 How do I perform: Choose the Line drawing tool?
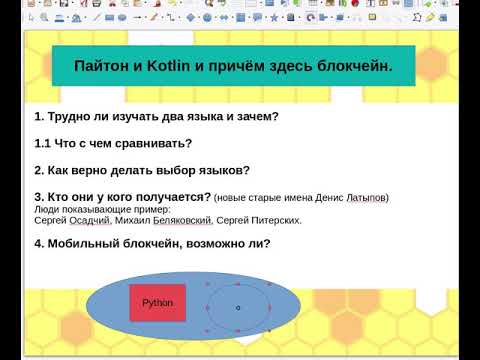pyautogui.click(x=96, y=18)
